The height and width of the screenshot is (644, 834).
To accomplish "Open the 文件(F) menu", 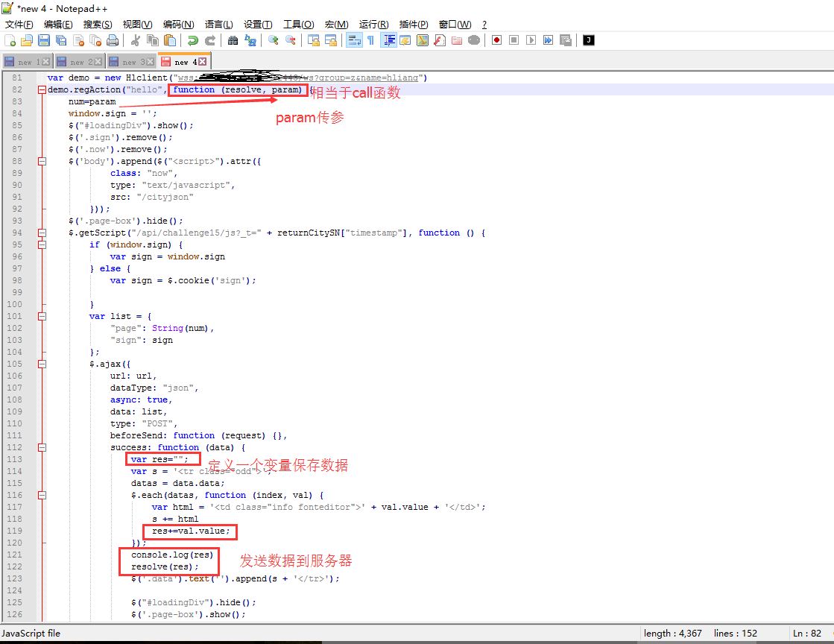I will click(x=19, y=25).
